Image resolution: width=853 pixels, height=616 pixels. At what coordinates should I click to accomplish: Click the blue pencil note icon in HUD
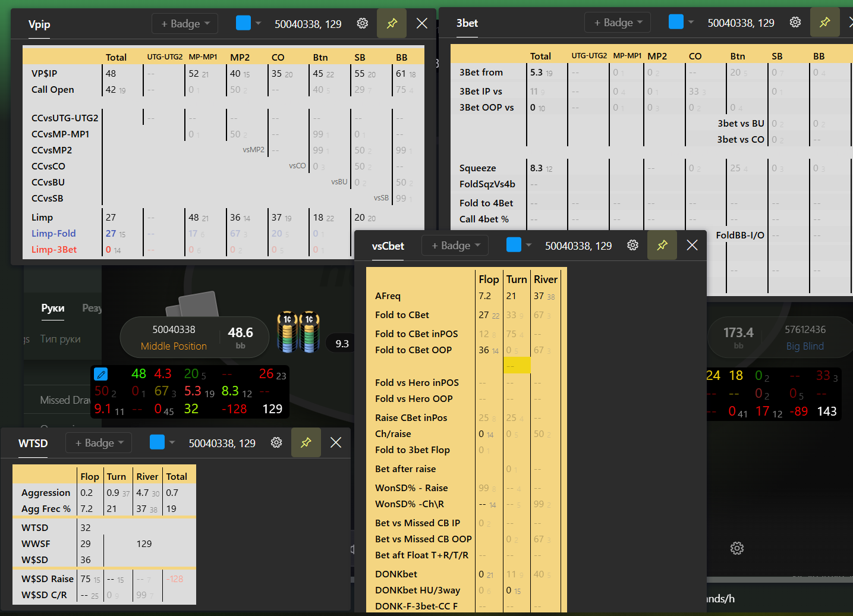point(101,374)
